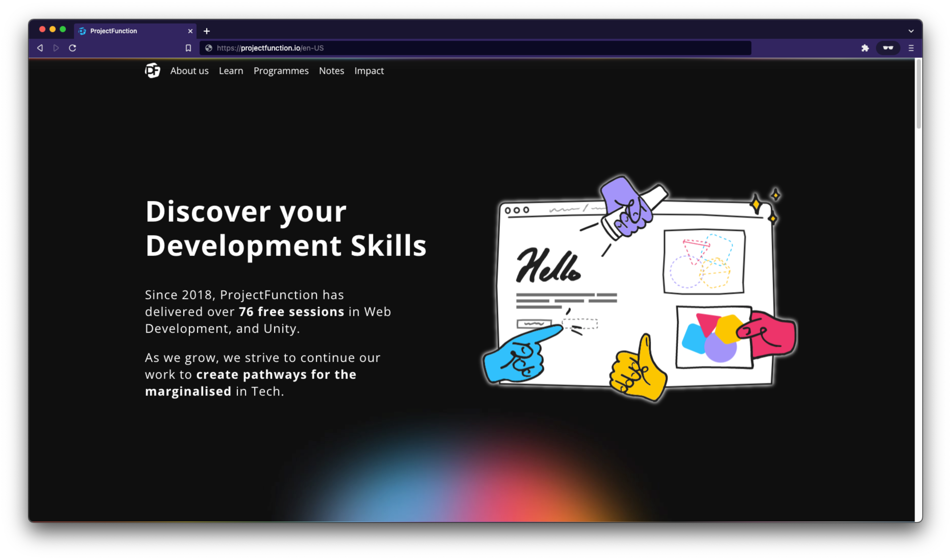
Task: Bookmark this page
Action: point(188,48)
